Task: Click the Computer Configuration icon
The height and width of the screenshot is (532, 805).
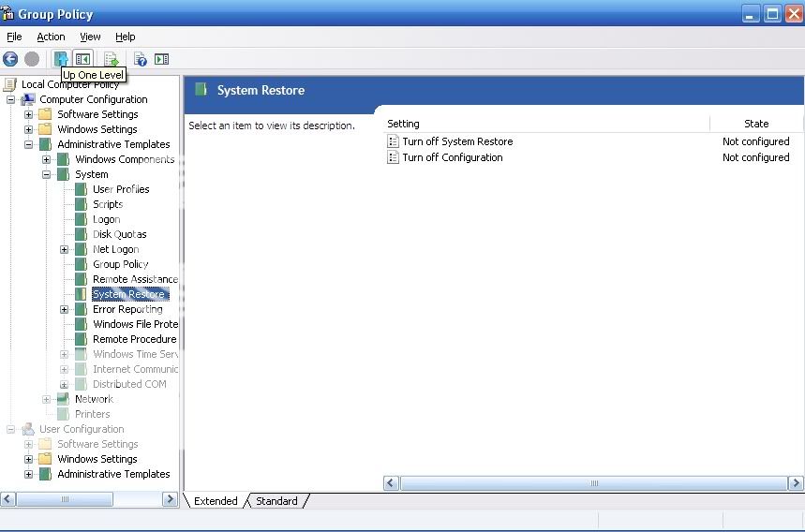Action: pos(28,99)
